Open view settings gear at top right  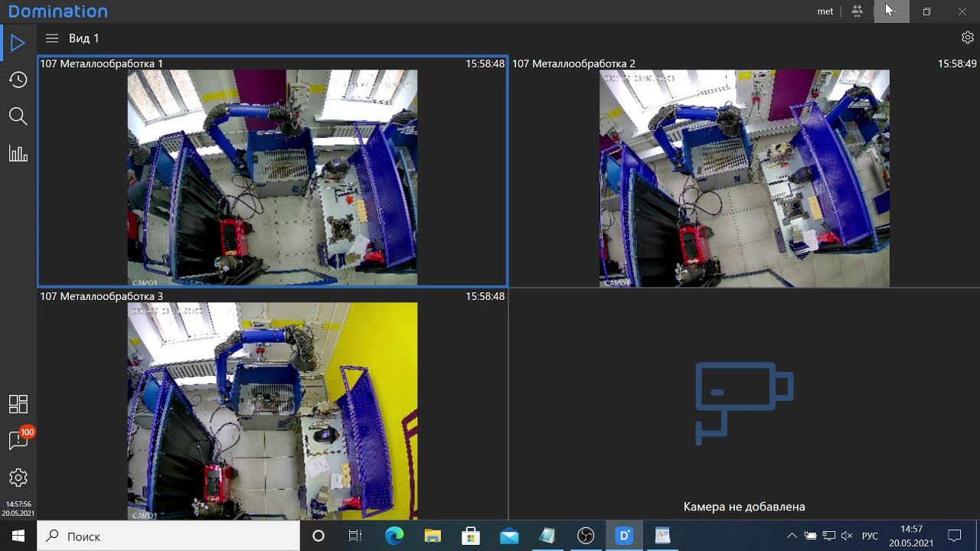coord(967,37)
